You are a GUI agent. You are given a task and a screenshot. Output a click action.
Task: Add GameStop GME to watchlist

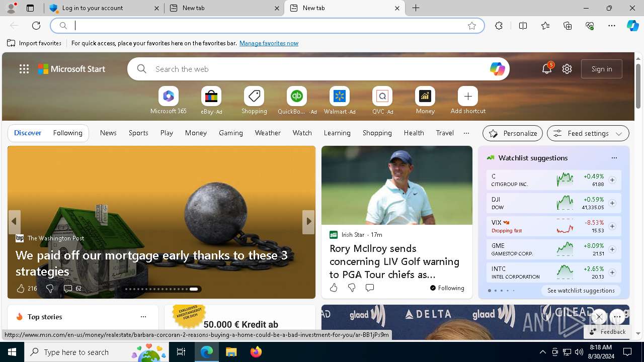coord(612,249)
